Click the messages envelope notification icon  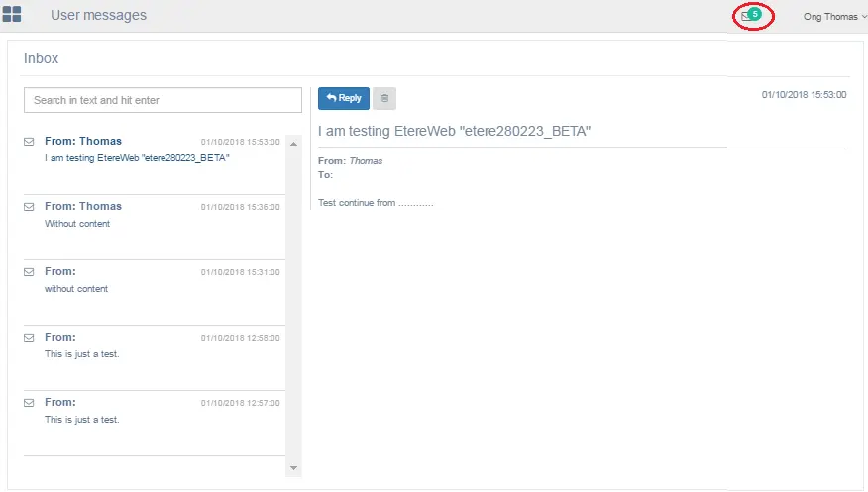[x=746, y=16]
